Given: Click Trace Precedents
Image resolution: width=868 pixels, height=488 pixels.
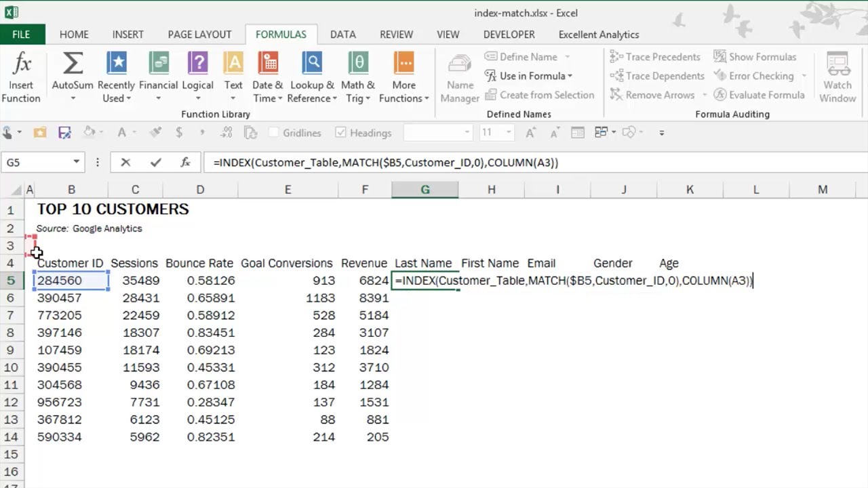Looking at the screenshot, I should 655,57.
